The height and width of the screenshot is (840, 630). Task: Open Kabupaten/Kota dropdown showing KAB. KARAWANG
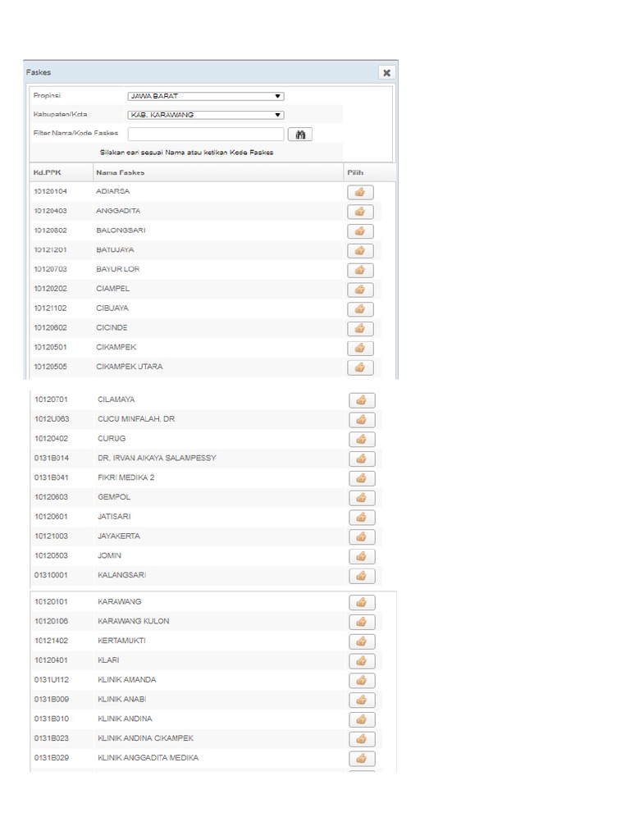(x=206, y=115)
